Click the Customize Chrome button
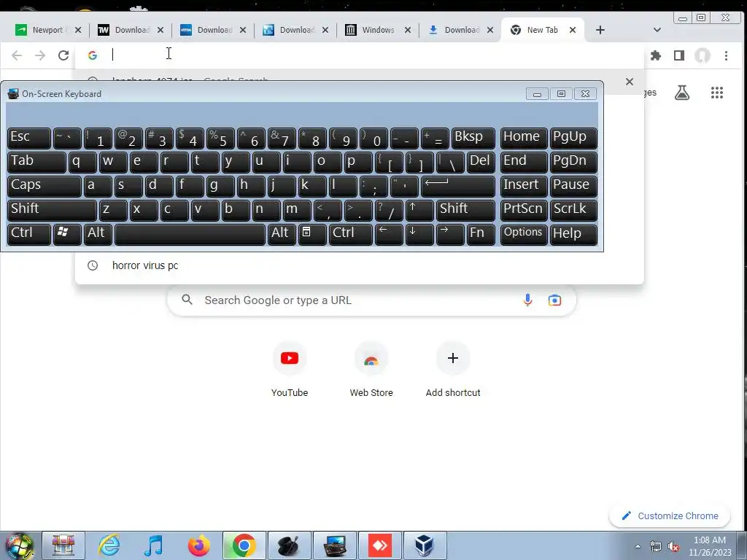 (x=670, y=516)
